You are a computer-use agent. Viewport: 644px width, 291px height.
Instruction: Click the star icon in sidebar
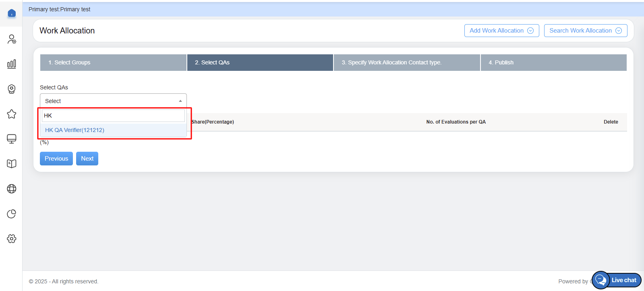(12, 114)
